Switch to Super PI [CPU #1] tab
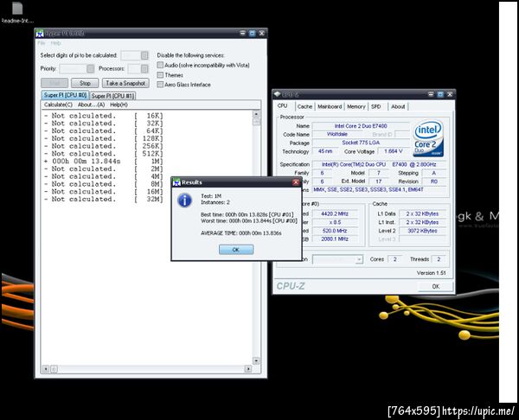Screen dimensions: 519x420 [112, 96]
